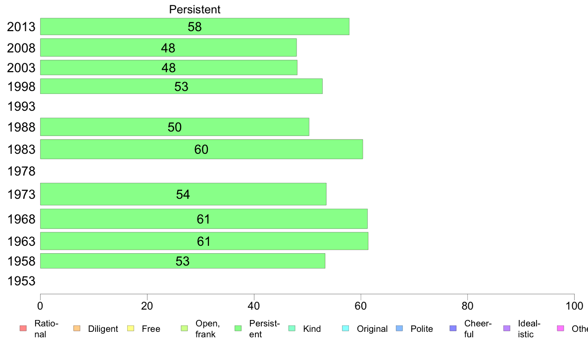Screen dimensions: 588x364
Task: Select the 1958 bar showing 53
Action: pyautogui.click(x=183, y=261)
